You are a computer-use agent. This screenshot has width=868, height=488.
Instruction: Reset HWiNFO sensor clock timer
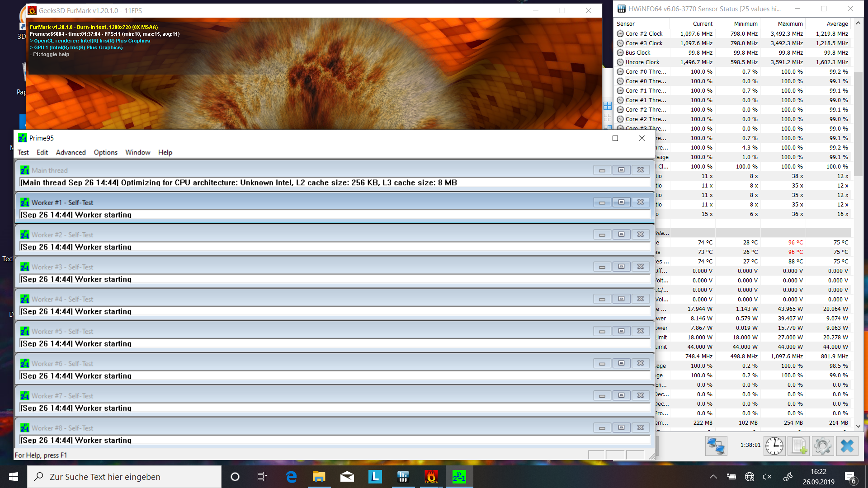774,446
